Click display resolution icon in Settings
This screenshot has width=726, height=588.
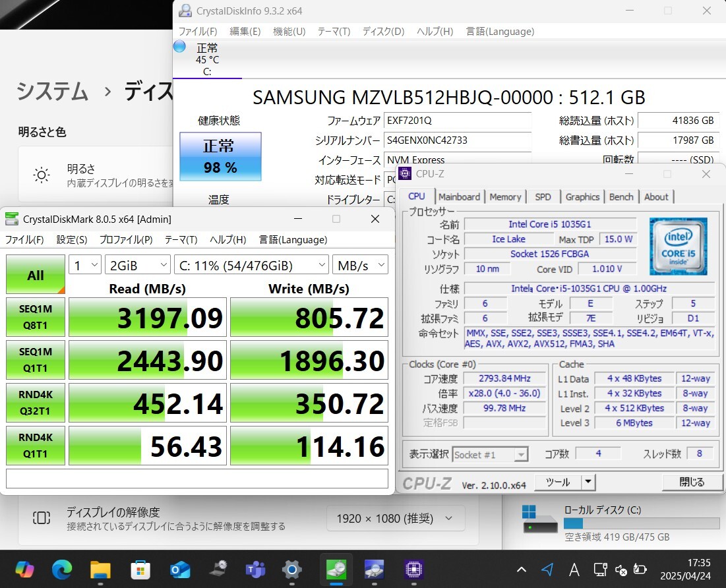pos(41,517)
